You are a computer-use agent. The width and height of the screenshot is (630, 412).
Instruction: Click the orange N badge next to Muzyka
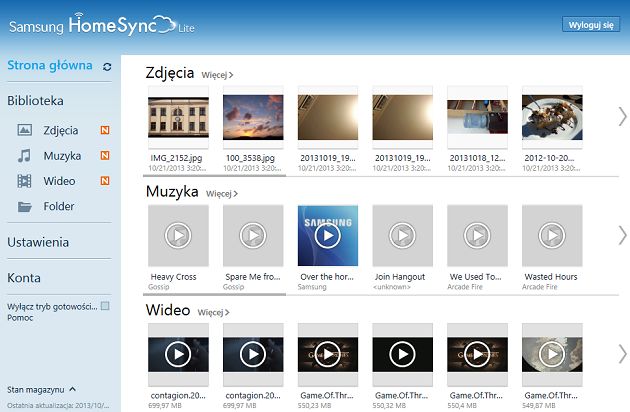coord(105,156)
